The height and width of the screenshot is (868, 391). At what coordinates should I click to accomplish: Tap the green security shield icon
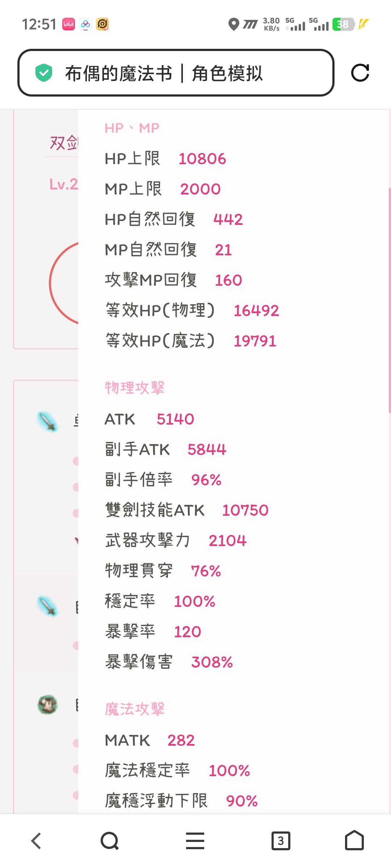click(44, 73)
